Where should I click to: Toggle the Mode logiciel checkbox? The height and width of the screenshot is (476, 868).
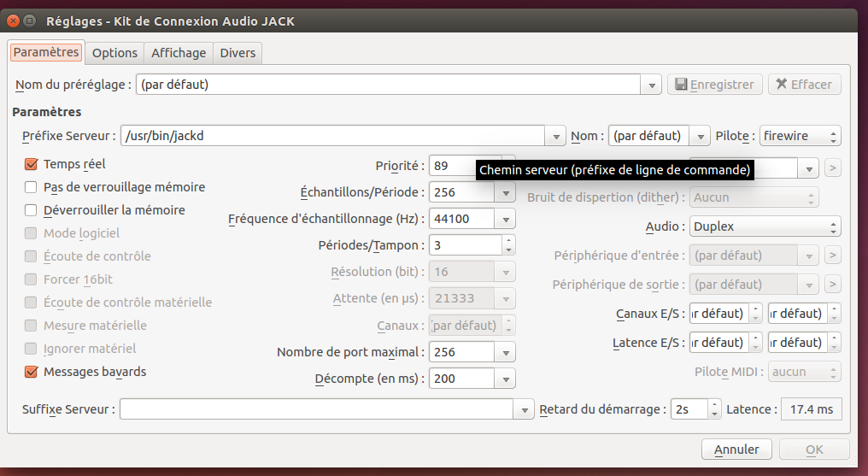[x=31, y=233]
